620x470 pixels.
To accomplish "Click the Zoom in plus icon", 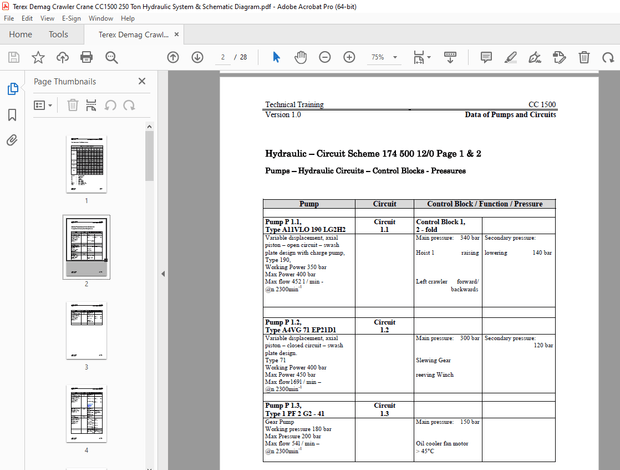I will [350, 57].
